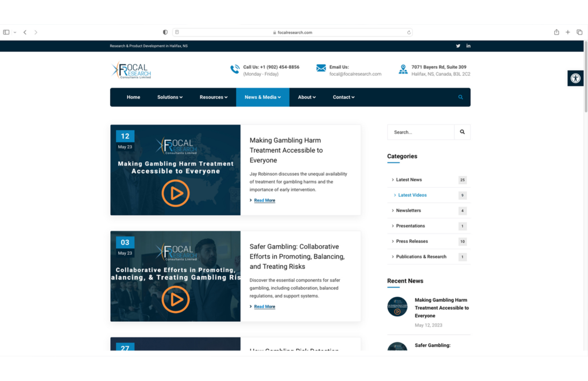
Task: Go back with the browser back arrow
Action: pos(25,32)
